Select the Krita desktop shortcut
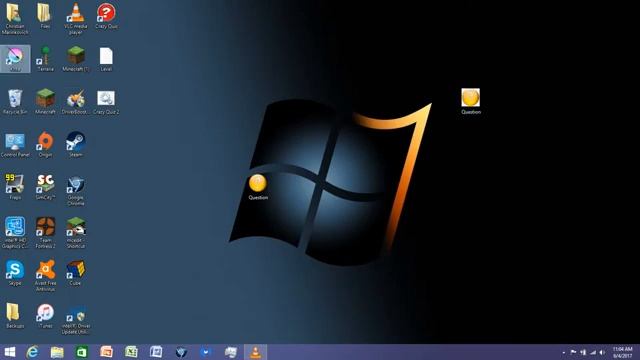Image resolution: width=640 pixels, height=360 pixels. [x=15, y=59]
